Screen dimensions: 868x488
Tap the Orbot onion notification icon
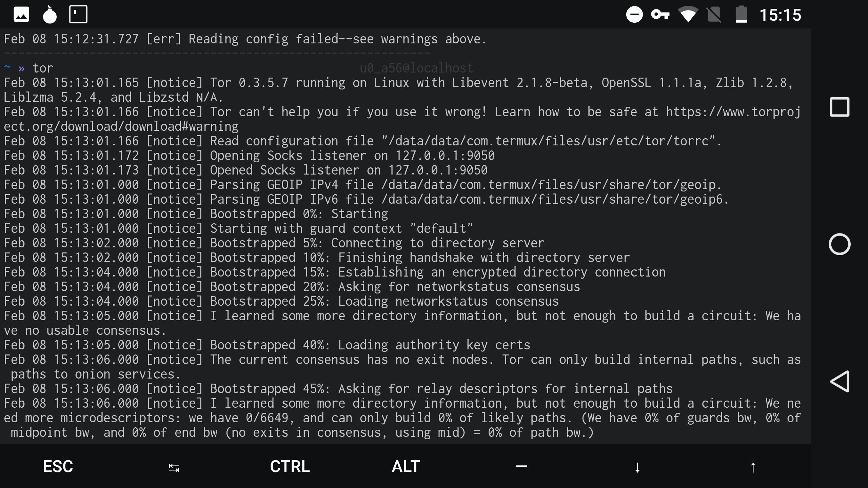[50, 15]
